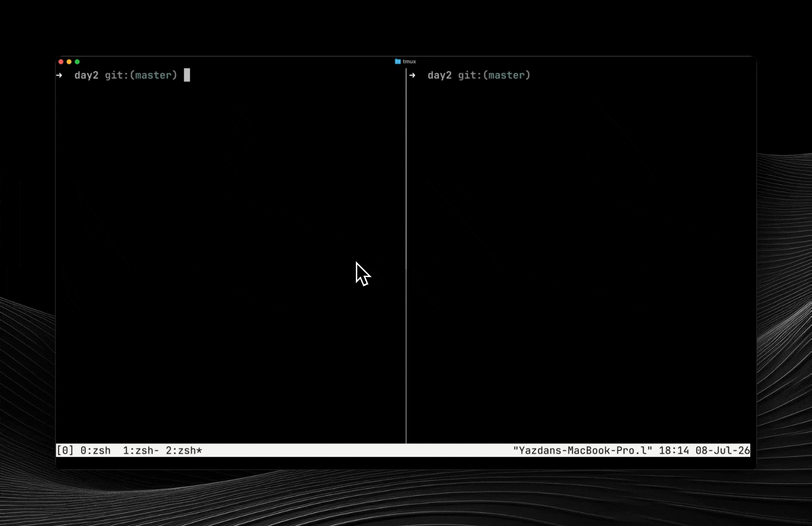Switch to tmux window 1:zsh-
812x526 pixels.
[141, 451]
